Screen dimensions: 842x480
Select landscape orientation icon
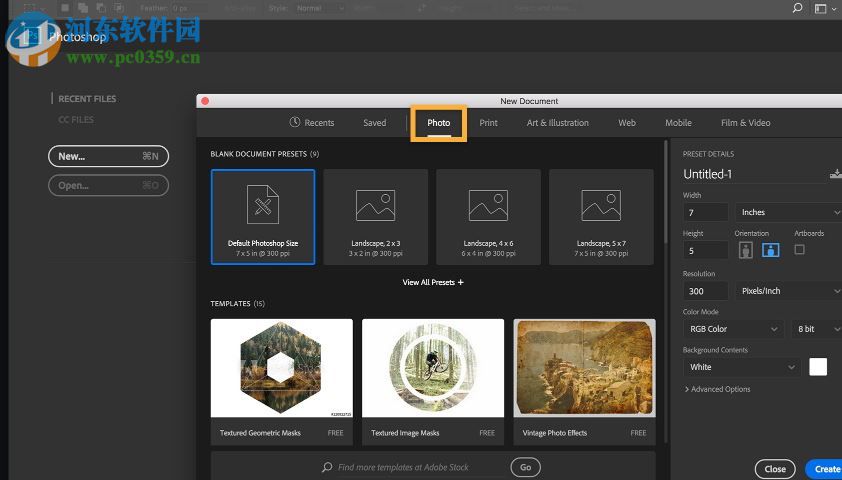(x=771, y=250)
